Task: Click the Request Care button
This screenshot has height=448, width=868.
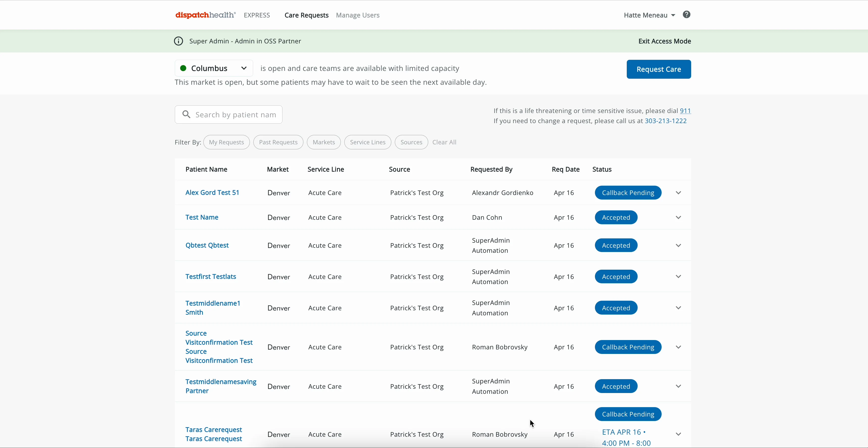Action: tap(658, 69)
